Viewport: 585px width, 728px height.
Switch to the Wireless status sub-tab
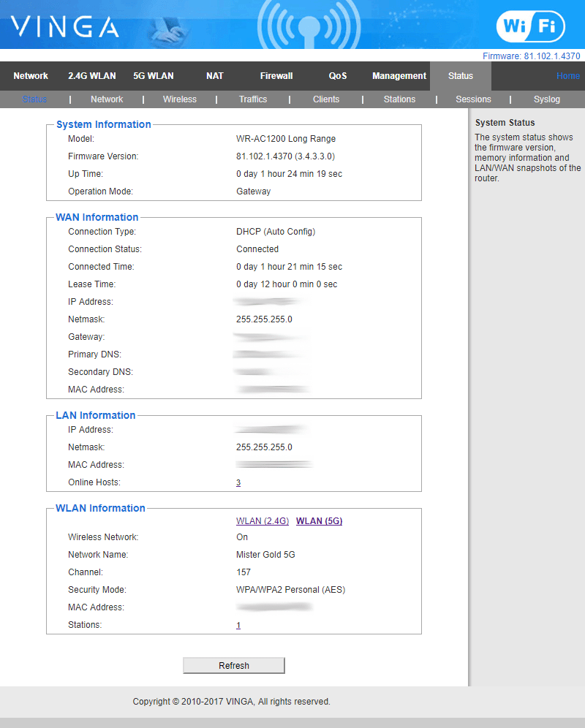point(179,99)
